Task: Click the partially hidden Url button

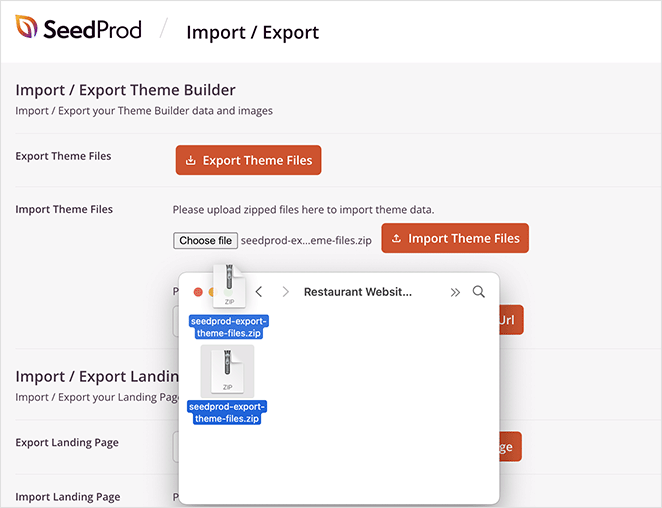Action: coord(510,319)
